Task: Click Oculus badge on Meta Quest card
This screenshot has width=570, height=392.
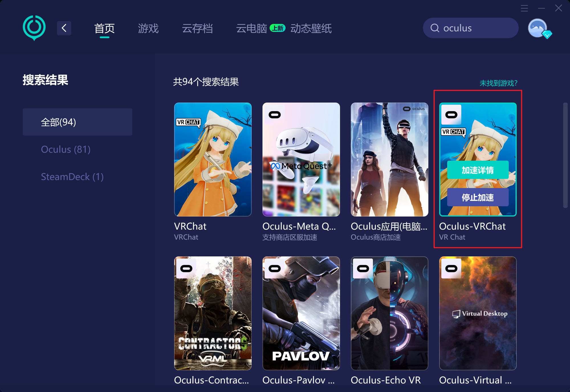Action: [x=274, y=115]
